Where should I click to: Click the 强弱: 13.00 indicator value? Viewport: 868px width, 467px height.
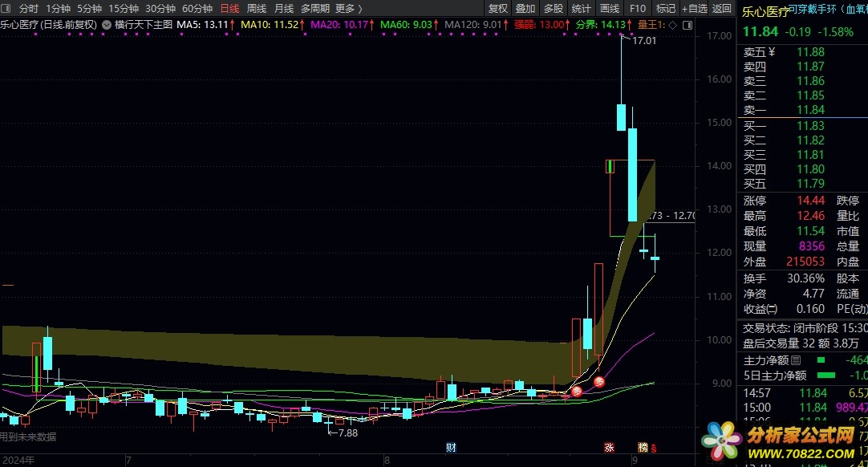(539, 25)
